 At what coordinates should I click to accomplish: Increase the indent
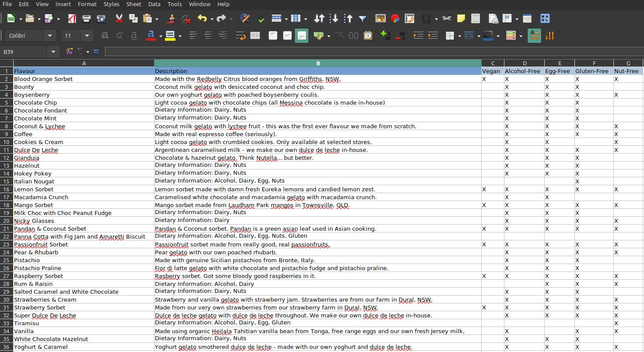[418, 35]
